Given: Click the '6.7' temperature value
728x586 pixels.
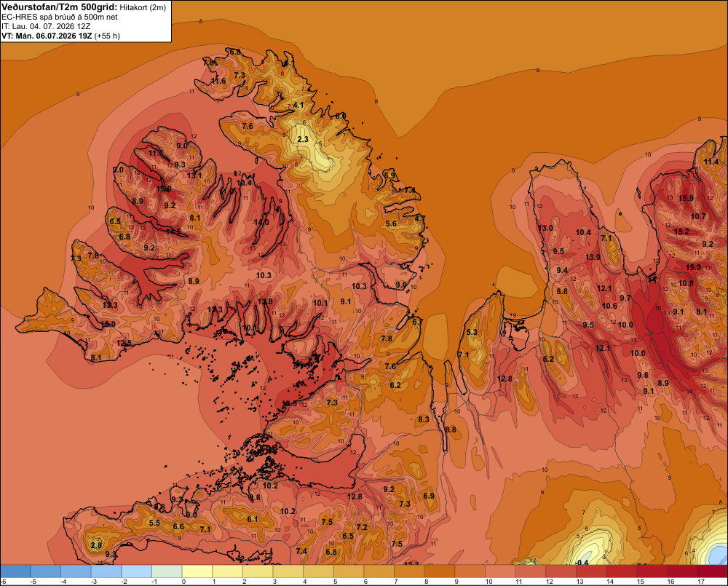Looking at the screenshot, I should (417, 322).
